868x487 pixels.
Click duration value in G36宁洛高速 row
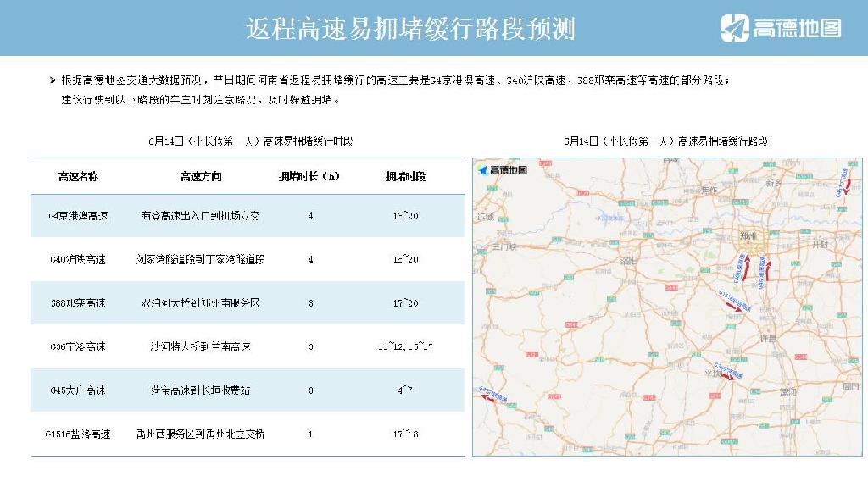(310, 347)
